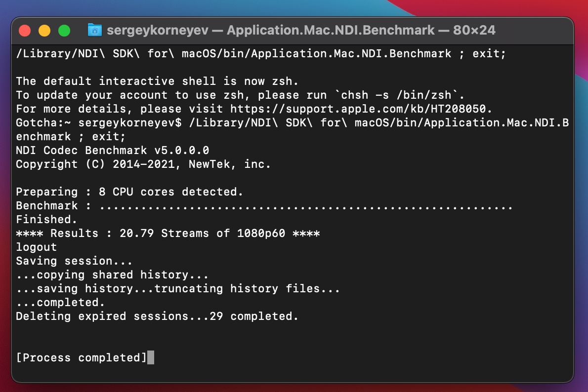Click the "NDI Codec Benchmark v5.0.0.0" line
This screenshot has width=588, height=392.
[x=113, y=150]
